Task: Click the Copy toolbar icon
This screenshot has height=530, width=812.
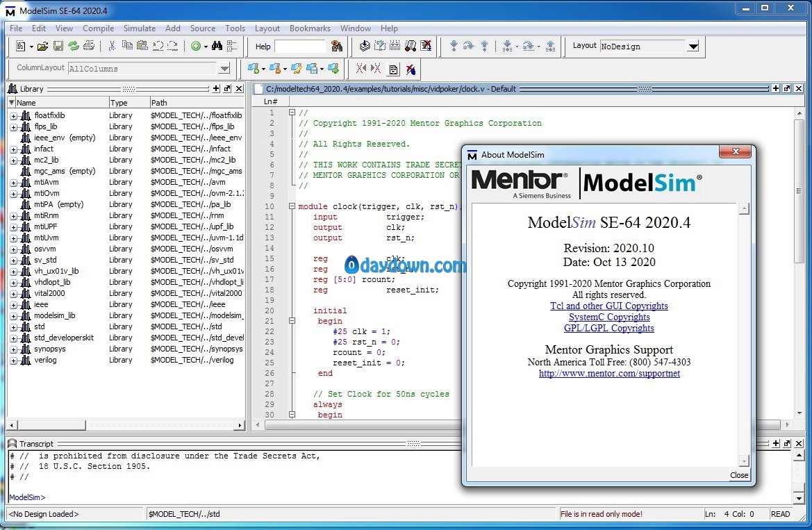Action: pyautogui.click(x=127, y=46)
